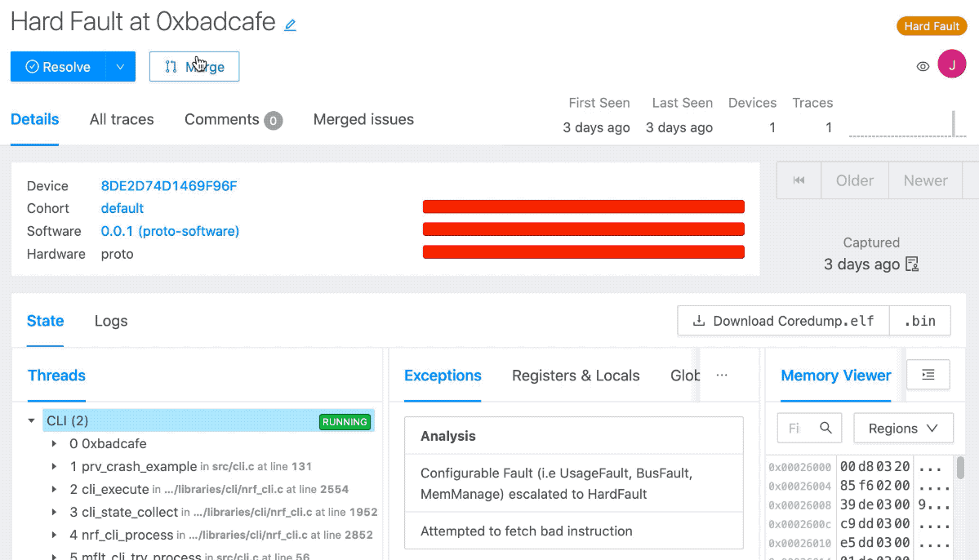
Task: Click the captured details icon next to 3 days ago
Action: (x=912, y=264)
